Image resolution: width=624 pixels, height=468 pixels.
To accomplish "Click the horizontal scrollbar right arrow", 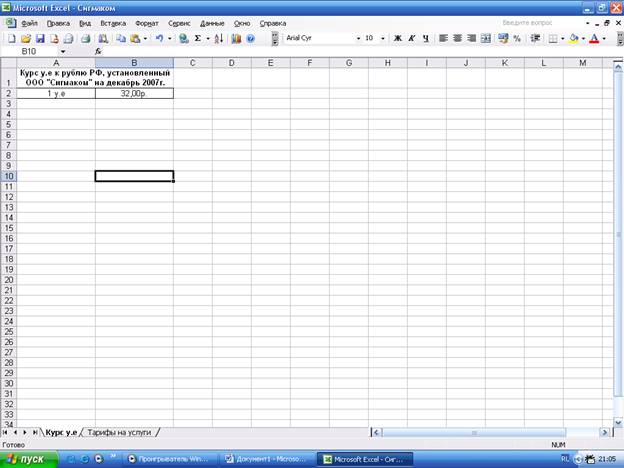I will (x=604, y=432).
